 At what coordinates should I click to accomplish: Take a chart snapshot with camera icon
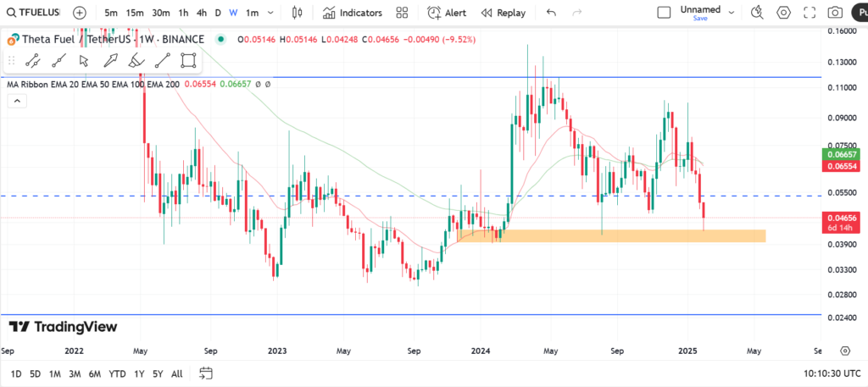[x=835, y=13]
